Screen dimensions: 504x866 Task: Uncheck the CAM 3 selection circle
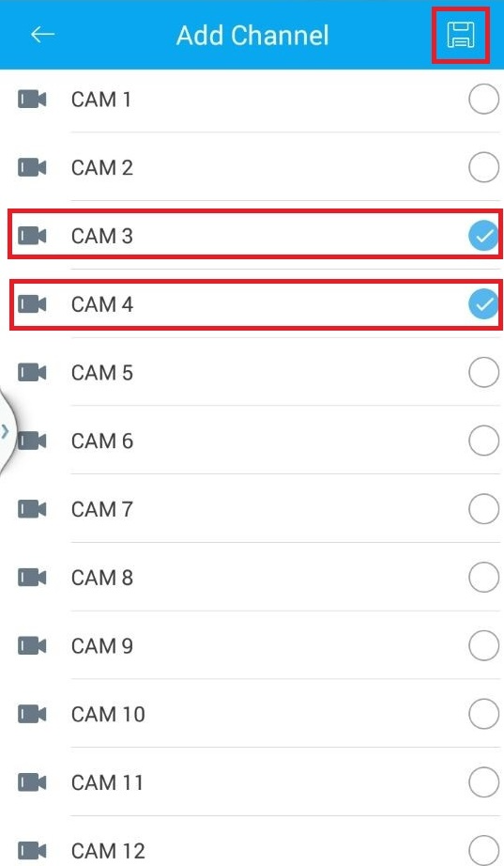[483, 236]
